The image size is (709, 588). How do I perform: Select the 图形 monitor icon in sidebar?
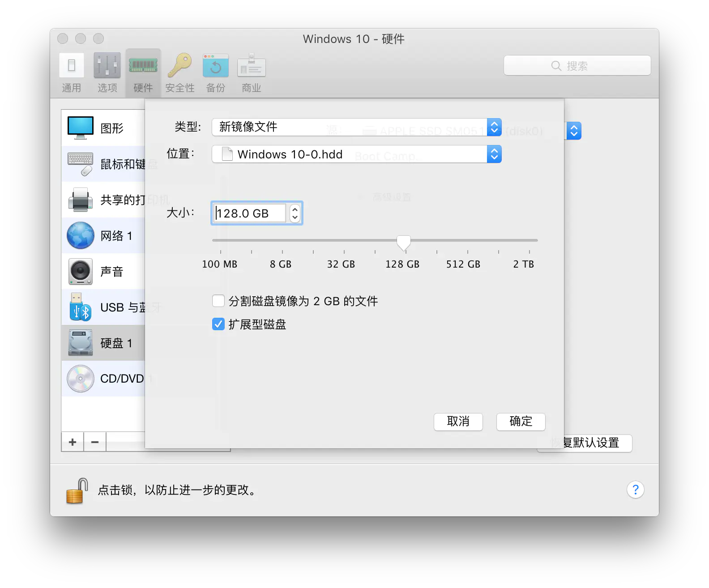coord(81,128)
